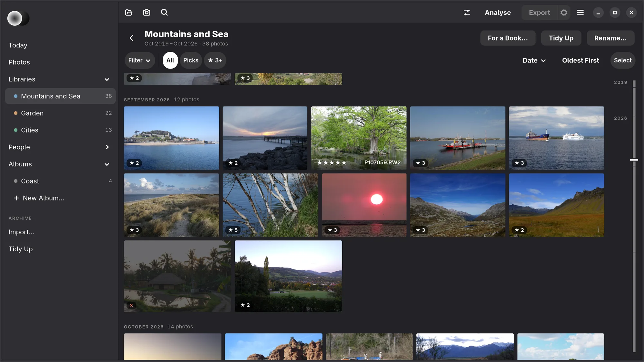Click the star 5 badge on birch photo
Screen dimensions: 644x362
click(x=233, y=230)
